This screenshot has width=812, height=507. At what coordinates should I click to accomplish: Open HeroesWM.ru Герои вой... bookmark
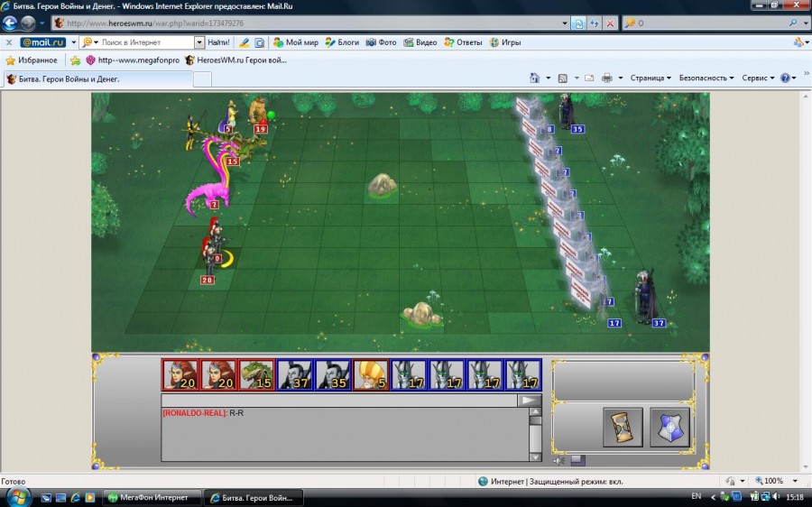click(x=236, y=60)
